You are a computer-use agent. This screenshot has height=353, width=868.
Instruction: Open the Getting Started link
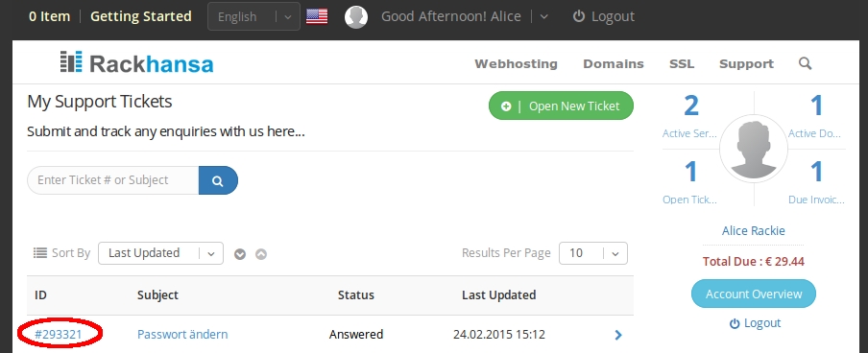(x=140, y=16)
